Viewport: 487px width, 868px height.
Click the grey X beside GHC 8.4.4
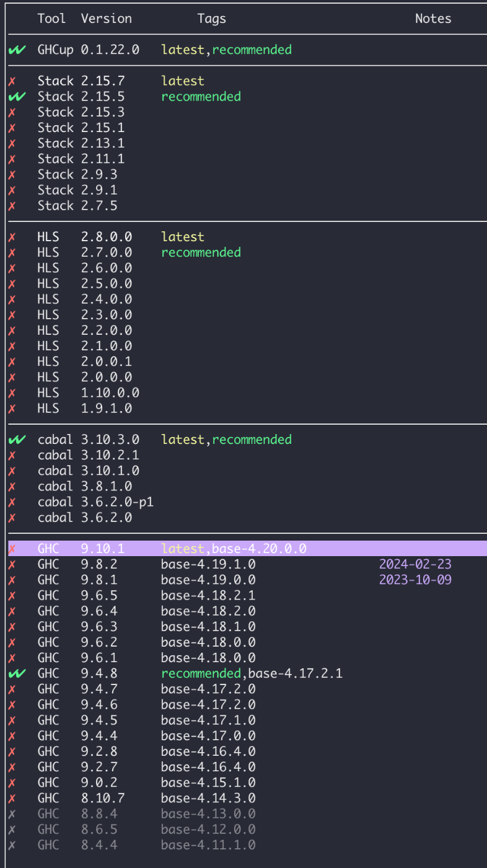tap(12, 845)
